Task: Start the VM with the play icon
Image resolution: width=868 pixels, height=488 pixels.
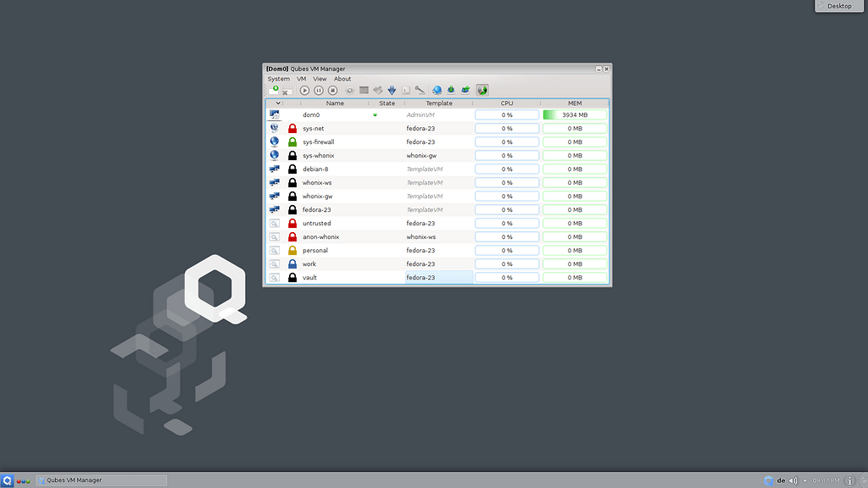Action: (304, 90)
